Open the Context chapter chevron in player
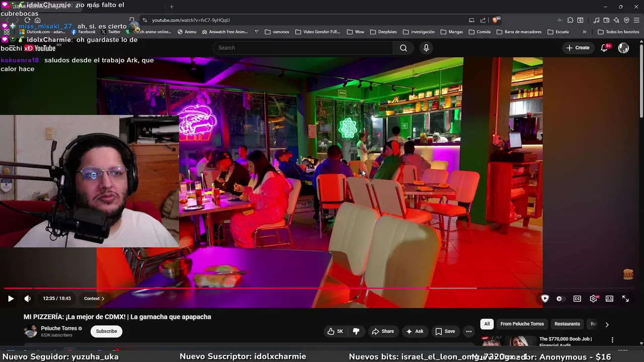The height and width of the screenshot is (362, 644). coord(103,299)
